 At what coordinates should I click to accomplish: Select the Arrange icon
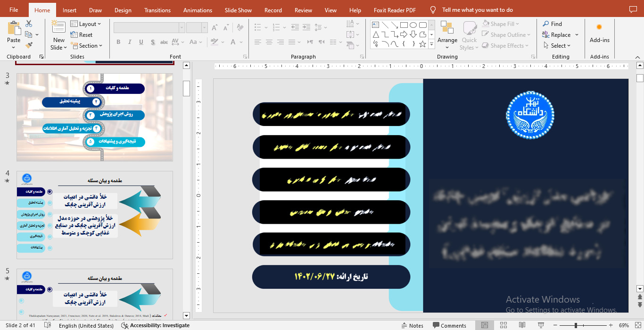[x=447, y=33]
